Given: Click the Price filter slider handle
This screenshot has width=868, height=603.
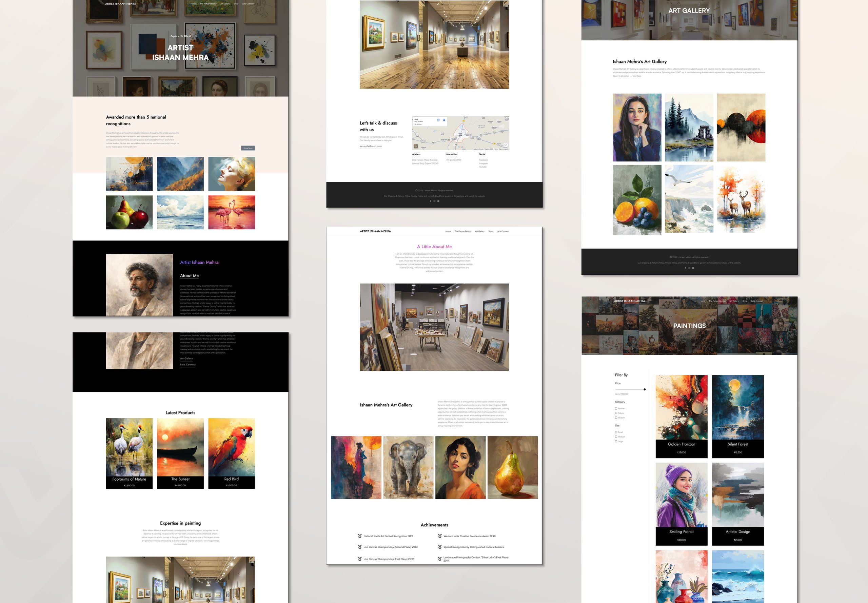Looking at the screenshot, I should click(645, 389).
